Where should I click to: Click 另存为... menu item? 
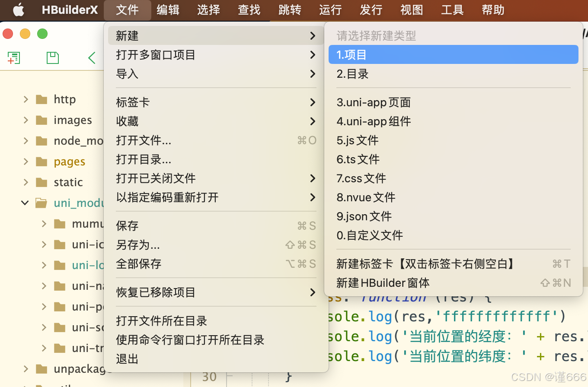216,245
